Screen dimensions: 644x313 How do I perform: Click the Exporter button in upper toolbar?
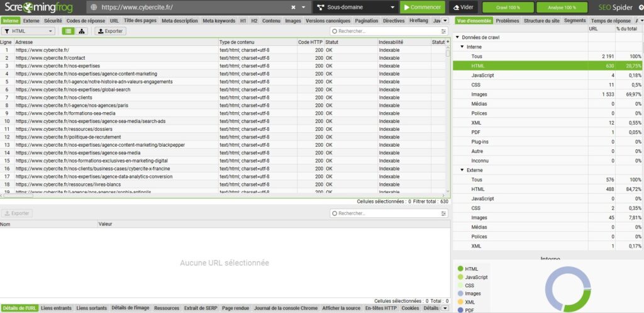(x=111, y=31)
